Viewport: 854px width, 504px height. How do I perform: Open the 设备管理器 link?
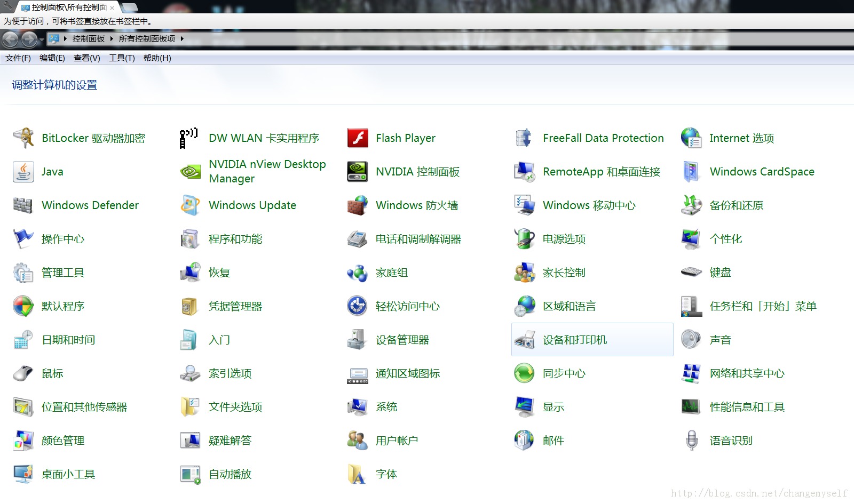pyautogui.click(x=402, y=340)
